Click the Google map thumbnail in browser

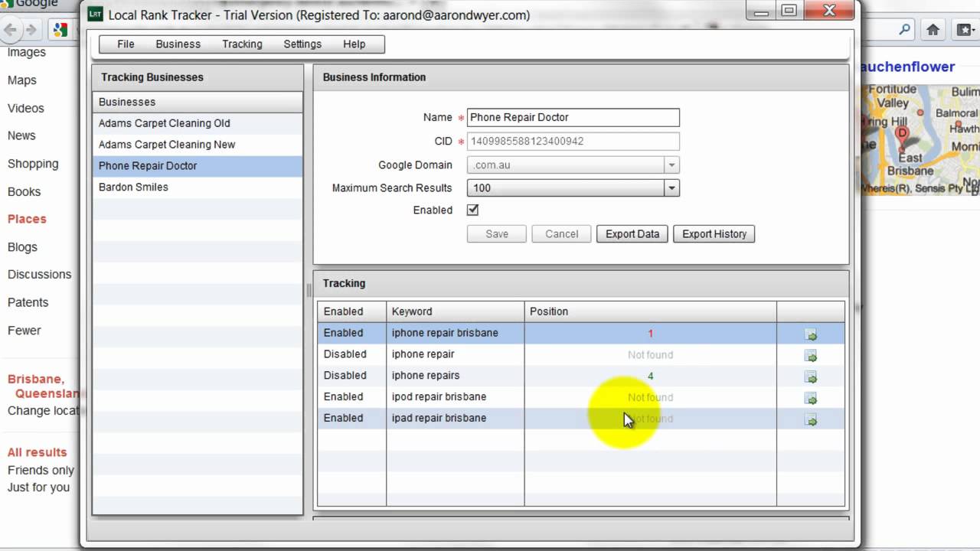click(x=920, y=139)
